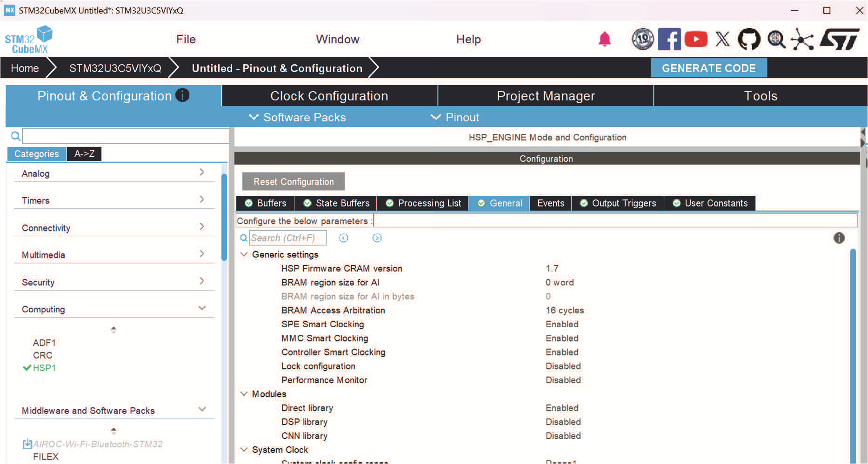
Task: Select the Pinout & Configuration tab
Action: [113, 96]
